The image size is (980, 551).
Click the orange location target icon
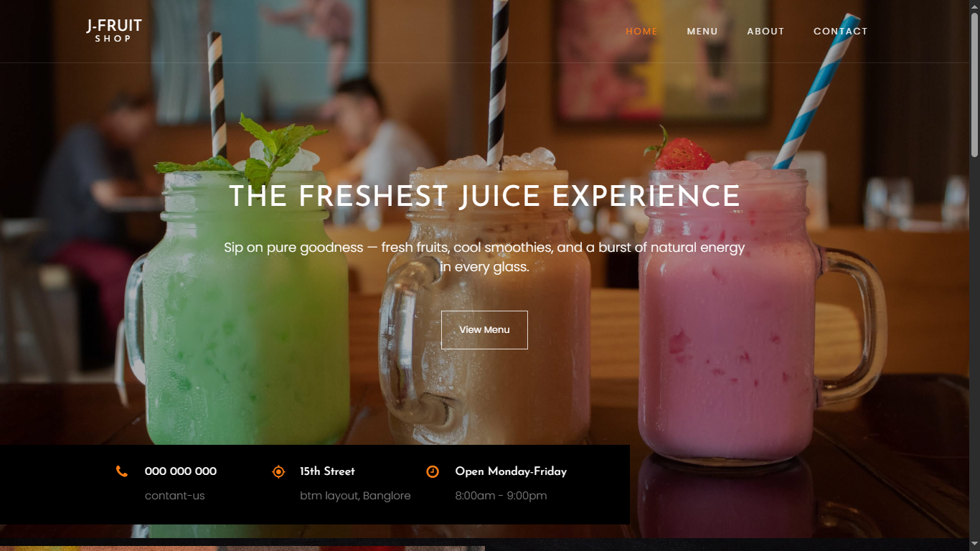coord(278,471)
